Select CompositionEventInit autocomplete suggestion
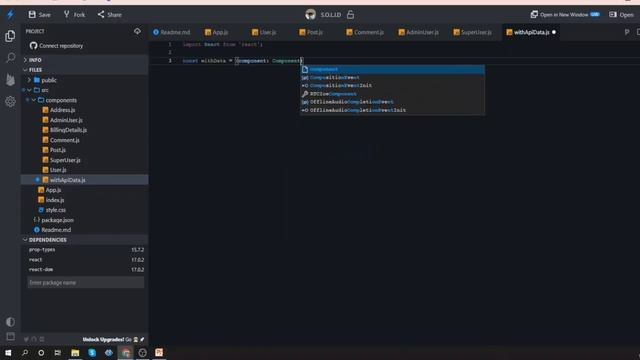This screenshot has width=640, height=360. click(393, 86)
